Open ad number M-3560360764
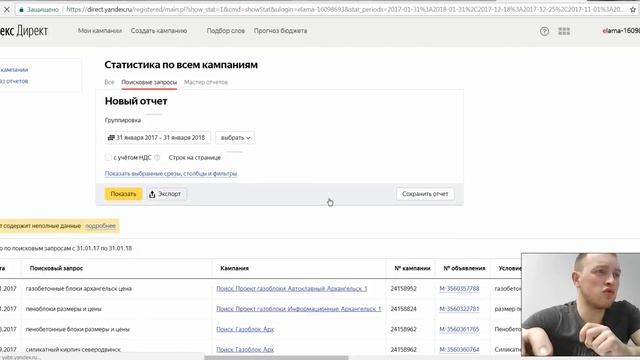Screen dimensions: 640x360 459,350
